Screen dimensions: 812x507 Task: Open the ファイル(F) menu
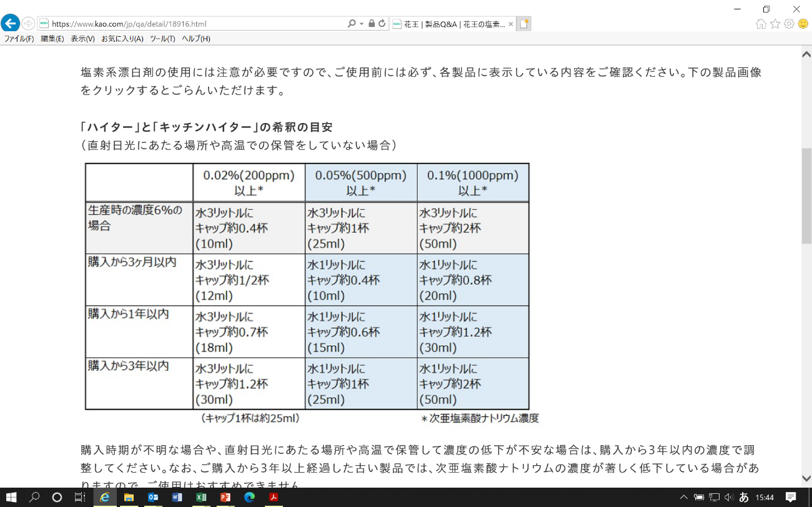[19, 39]
